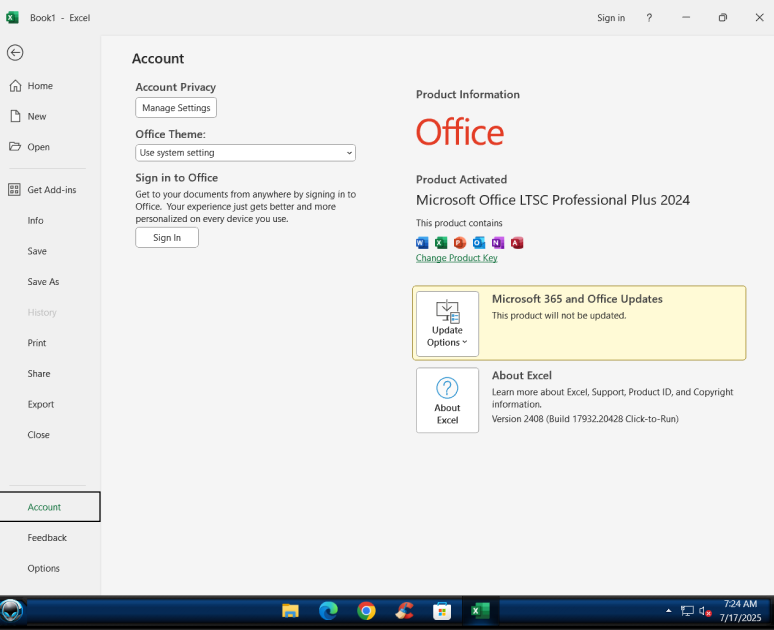Click the back arrow to return to workbook

[x=15, y=52]
